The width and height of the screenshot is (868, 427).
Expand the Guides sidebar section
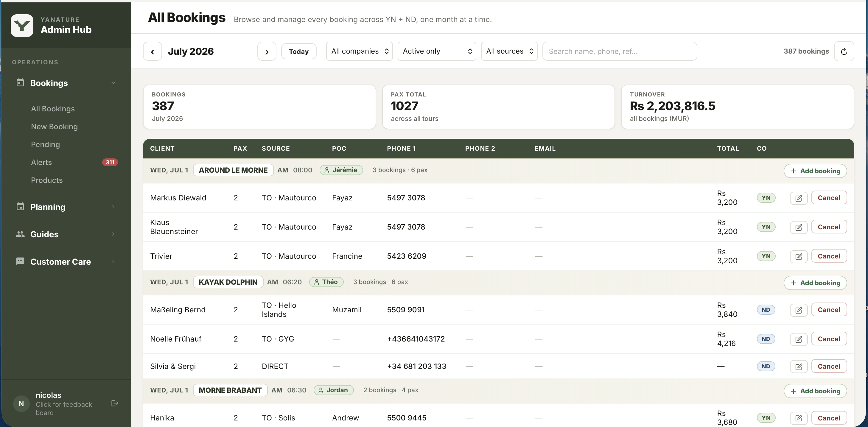coord(66,234)
